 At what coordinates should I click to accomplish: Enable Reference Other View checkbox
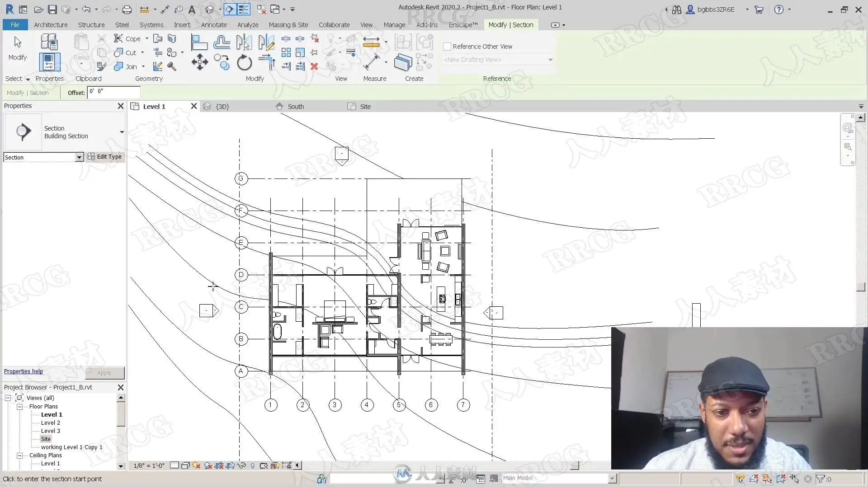[x=447, y=47]
